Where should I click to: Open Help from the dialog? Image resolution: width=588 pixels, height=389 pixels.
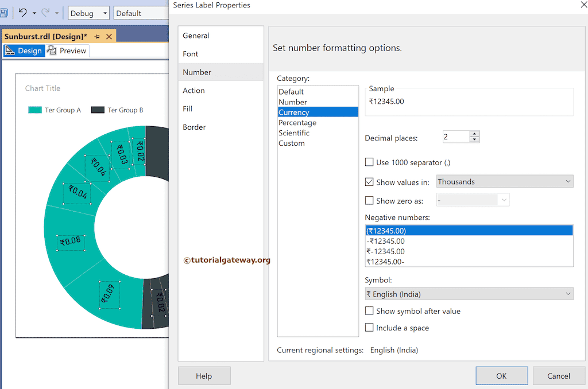(204, 376)
